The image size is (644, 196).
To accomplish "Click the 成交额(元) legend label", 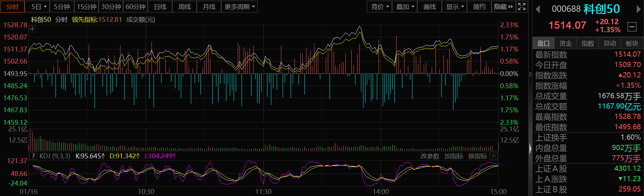I will click(140, 20).
